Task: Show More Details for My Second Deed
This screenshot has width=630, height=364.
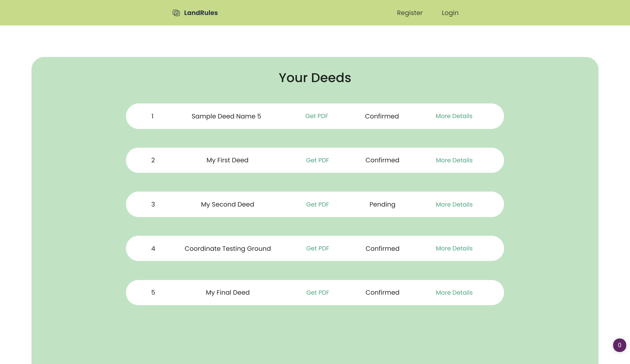Action: [x=454, y=204]
